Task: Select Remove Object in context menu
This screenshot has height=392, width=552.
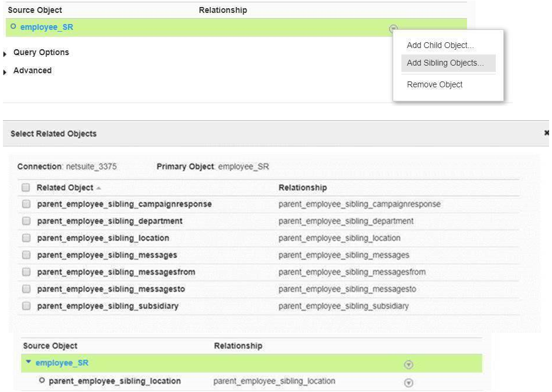Action: click(x=434, y=84)
